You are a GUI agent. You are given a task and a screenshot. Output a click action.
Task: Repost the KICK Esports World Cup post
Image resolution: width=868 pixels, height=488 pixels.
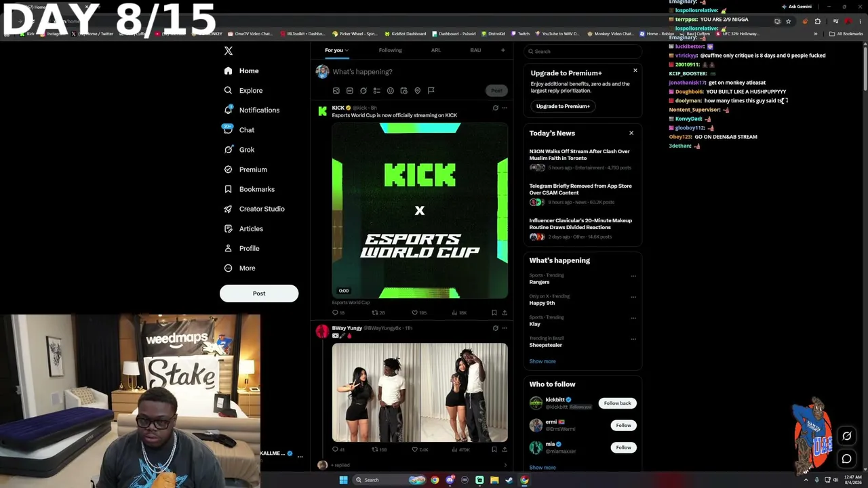tap(378, 312)
